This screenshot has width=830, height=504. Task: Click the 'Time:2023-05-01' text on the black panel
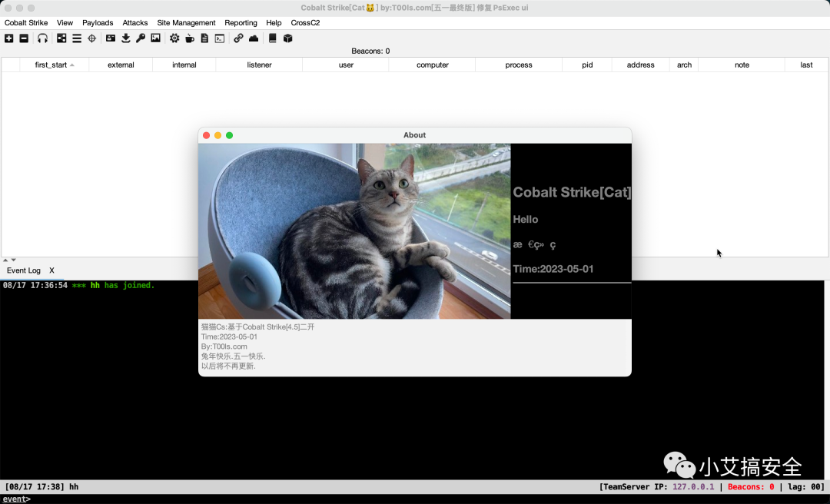pos(553,269)
